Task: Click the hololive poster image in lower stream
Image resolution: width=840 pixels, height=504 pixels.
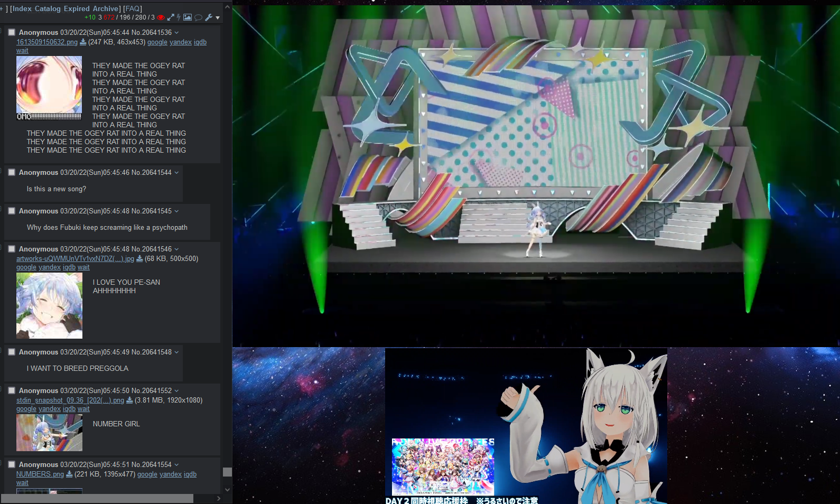Action: click(443, 467)
